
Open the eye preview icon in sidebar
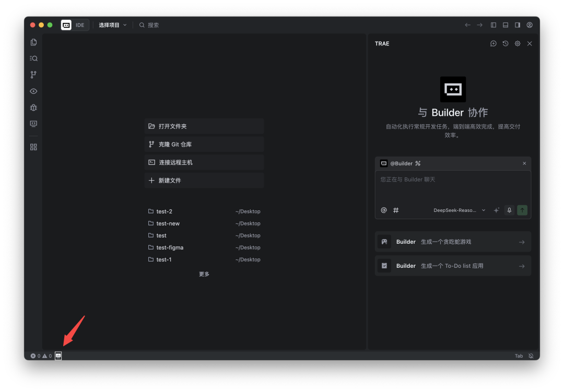[33, 91]
